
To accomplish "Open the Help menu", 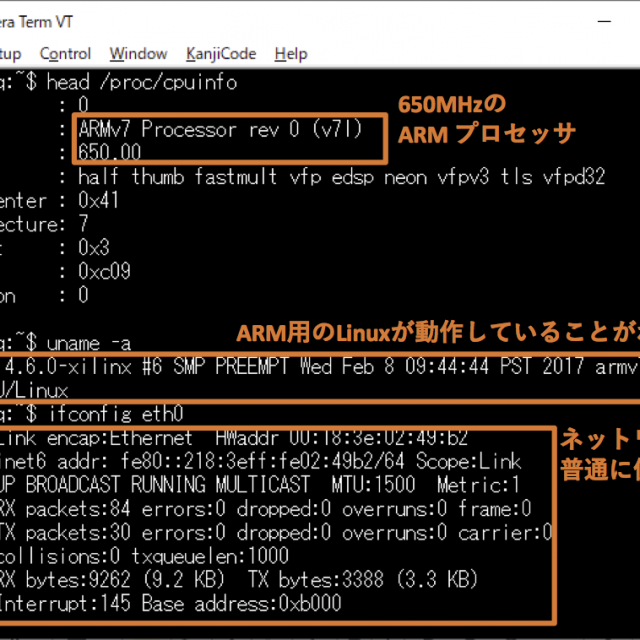I will [291, 54].
